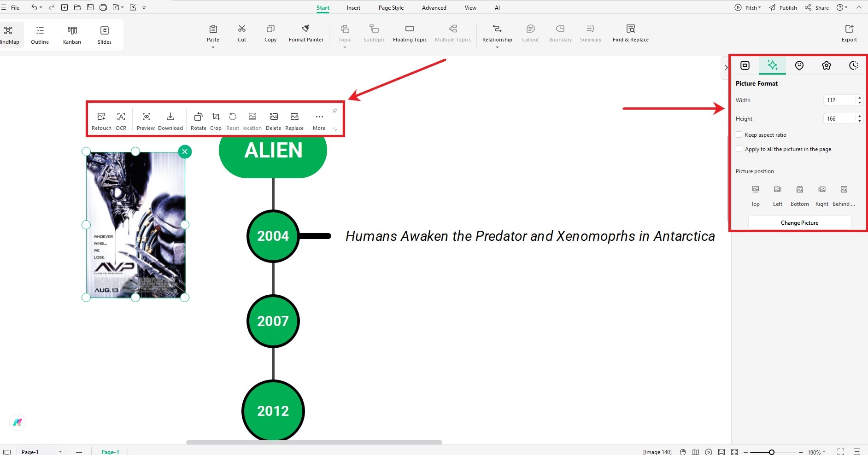Open the clipart panel tab icon

point(827,65)
